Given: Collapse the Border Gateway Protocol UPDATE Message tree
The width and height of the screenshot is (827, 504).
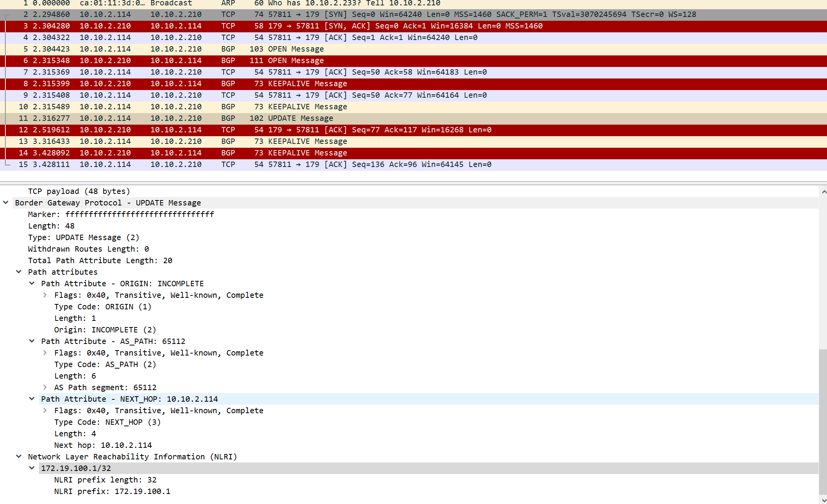Looking at the screenshot, I should click(6, 202).
